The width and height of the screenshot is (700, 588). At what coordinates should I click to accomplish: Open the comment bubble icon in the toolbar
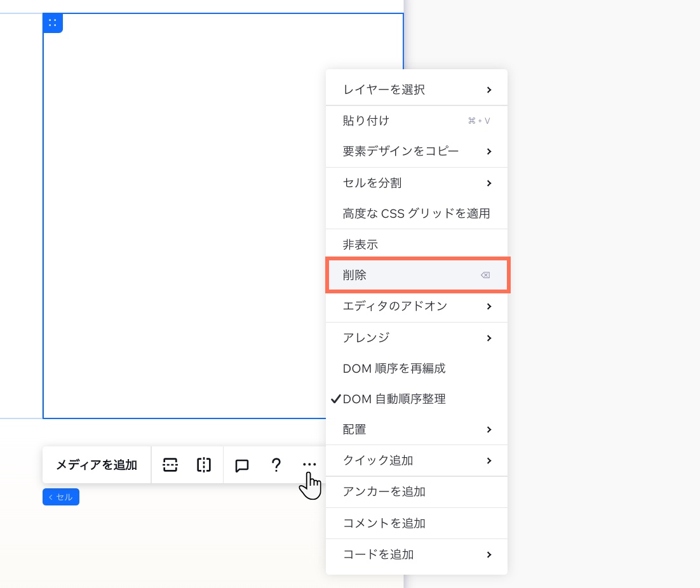click(x=241, y=465)
